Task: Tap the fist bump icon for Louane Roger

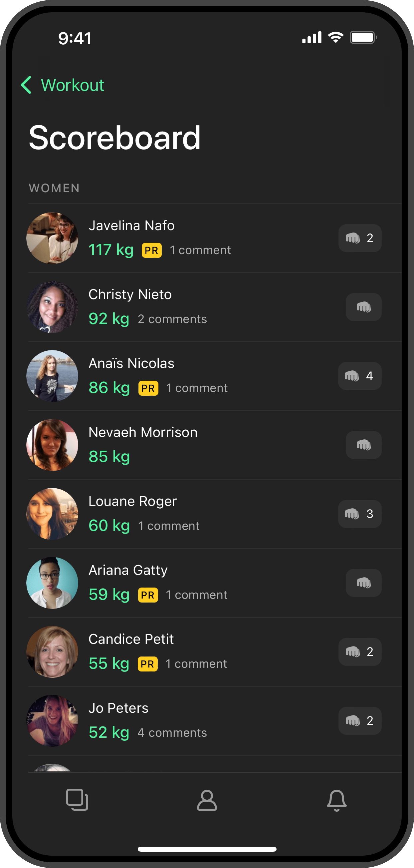Action: coord(360,514)
